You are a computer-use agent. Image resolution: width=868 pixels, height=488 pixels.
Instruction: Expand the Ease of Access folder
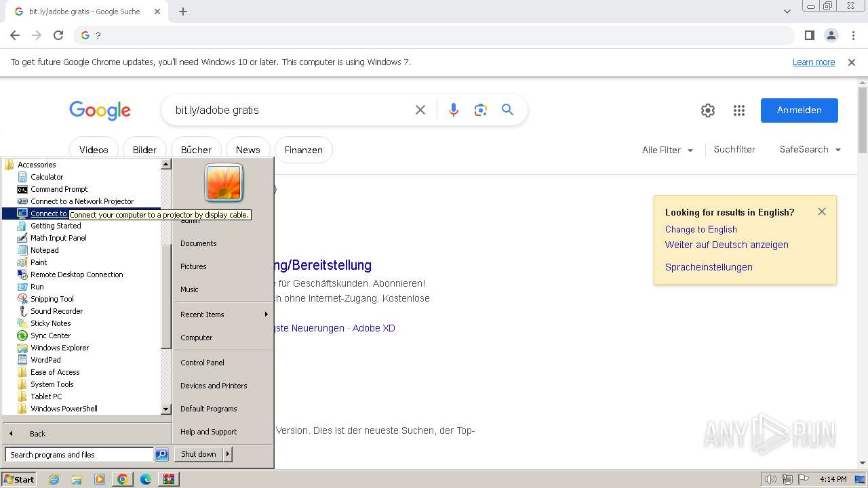[x=55, y=372]
